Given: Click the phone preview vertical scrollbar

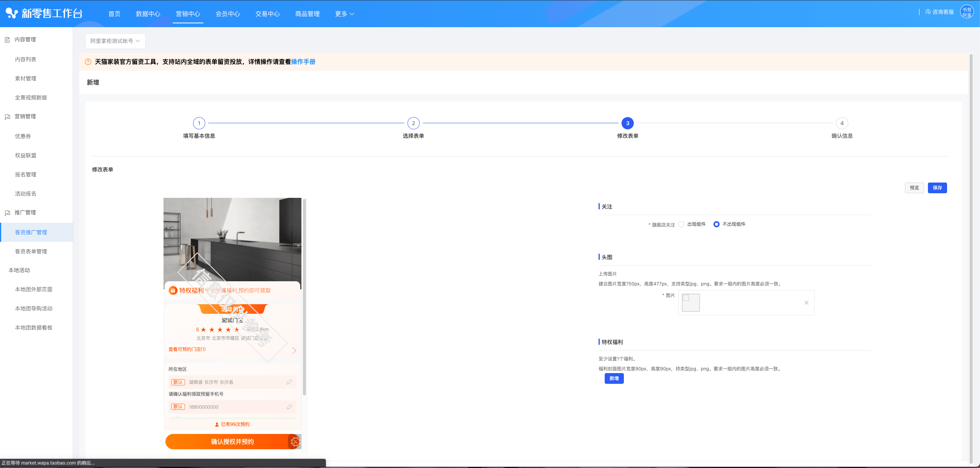Looking at the screenshot, I should [304, 297].
